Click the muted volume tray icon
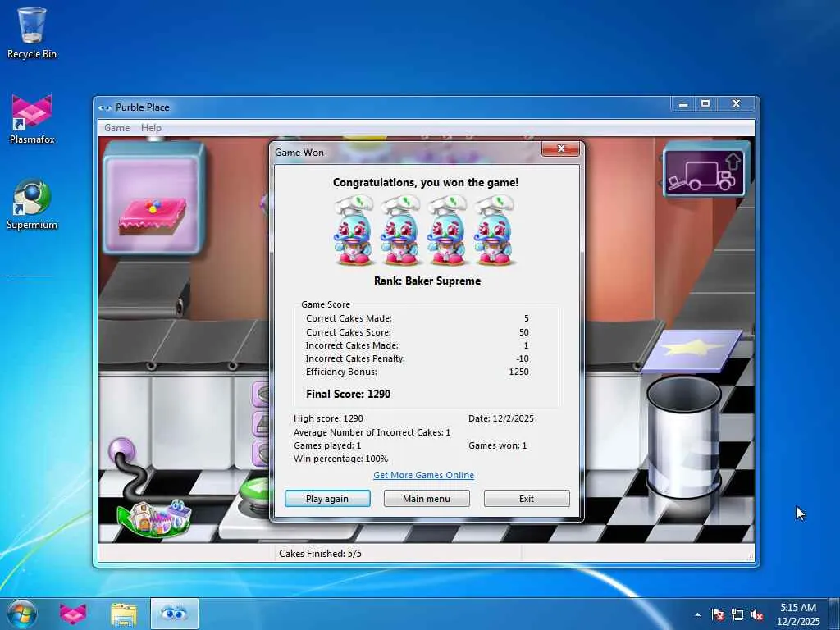 point(757,614)
